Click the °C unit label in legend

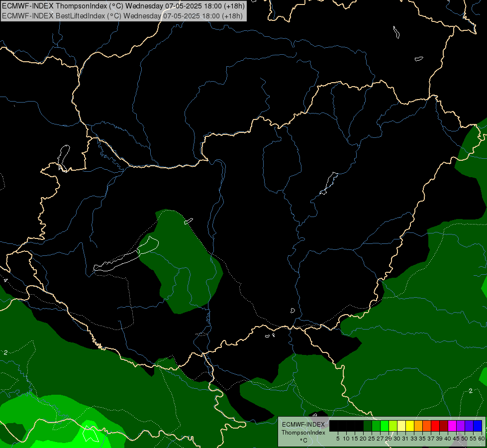point(304,441)
